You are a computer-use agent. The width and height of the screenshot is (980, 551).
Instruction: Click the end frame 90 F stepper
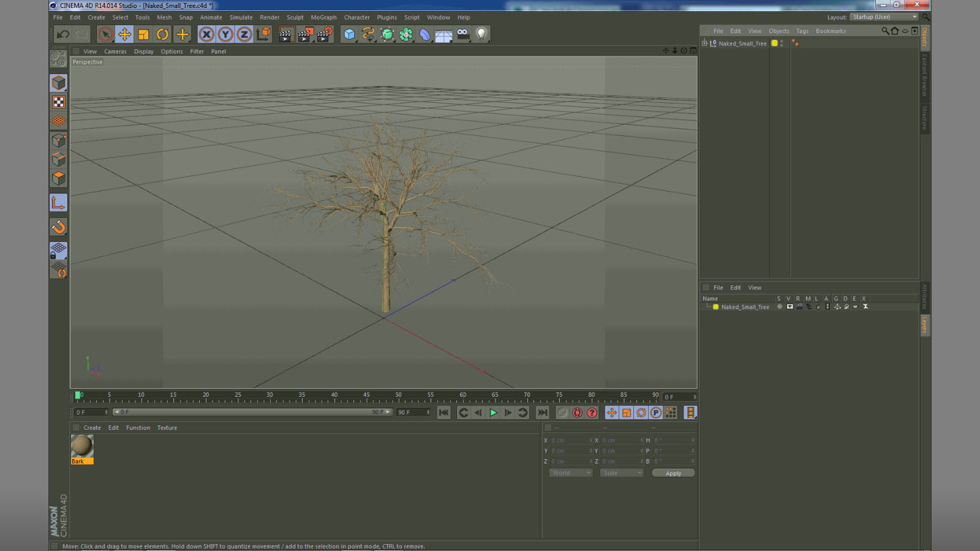pyautogui.click(x=428, y=412)
